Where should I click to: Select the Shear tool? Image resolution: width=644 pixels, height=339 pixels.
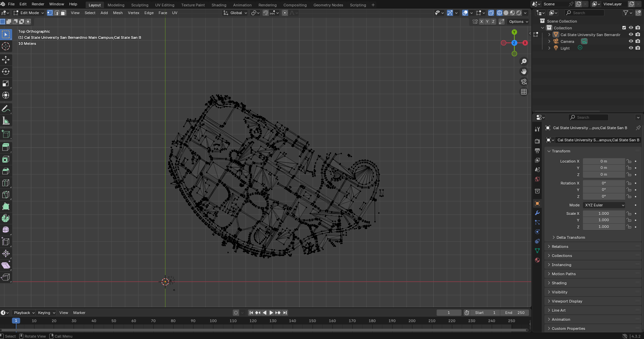6,265
